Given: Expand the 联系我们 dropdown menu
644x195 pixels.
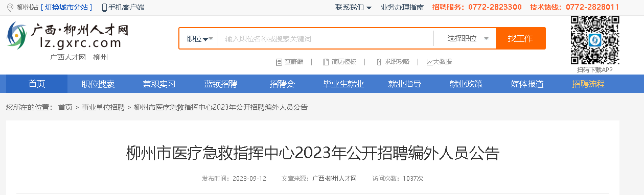Looking at the screenshot, I should [353, 7].
